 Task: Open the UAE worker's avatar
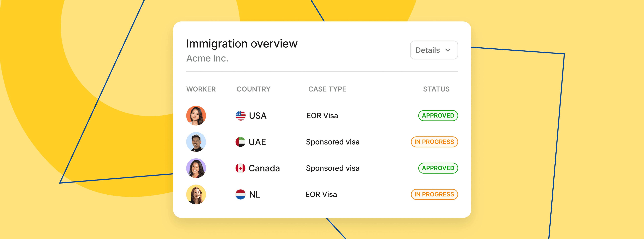pyautogui.click(x=196, y=142)
